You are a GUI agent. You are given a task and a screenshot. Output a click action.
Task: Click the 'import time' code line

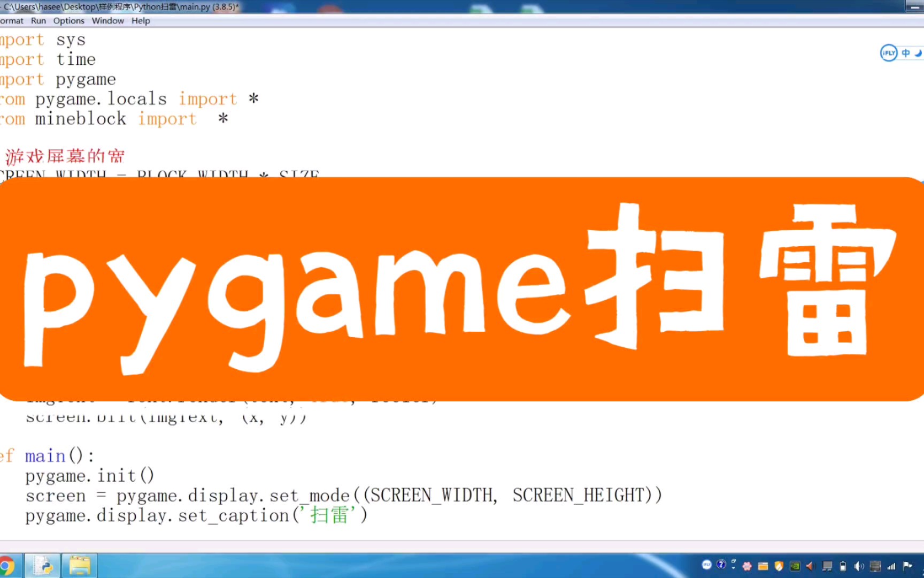pyautogui.click(x=48, y=60)
